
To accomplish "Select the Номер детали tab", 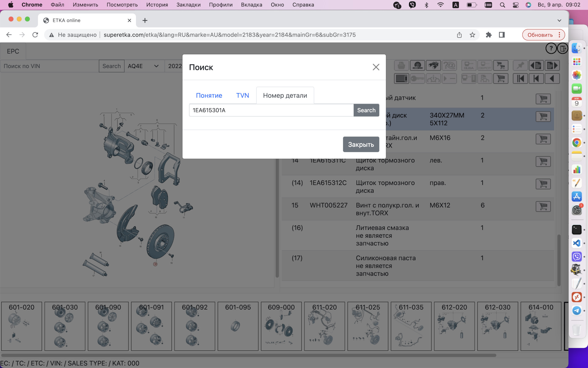I will point(285,95).
